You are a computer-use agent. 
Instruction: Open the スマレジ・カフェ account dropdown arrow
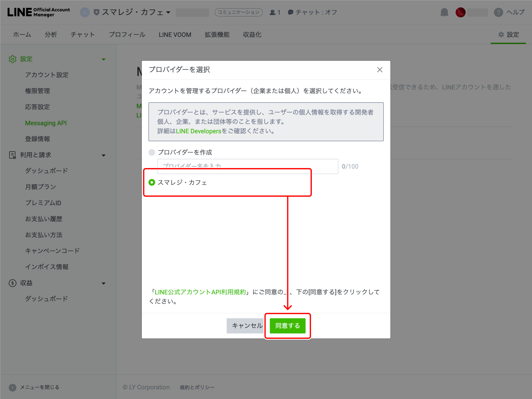(168, 12)
